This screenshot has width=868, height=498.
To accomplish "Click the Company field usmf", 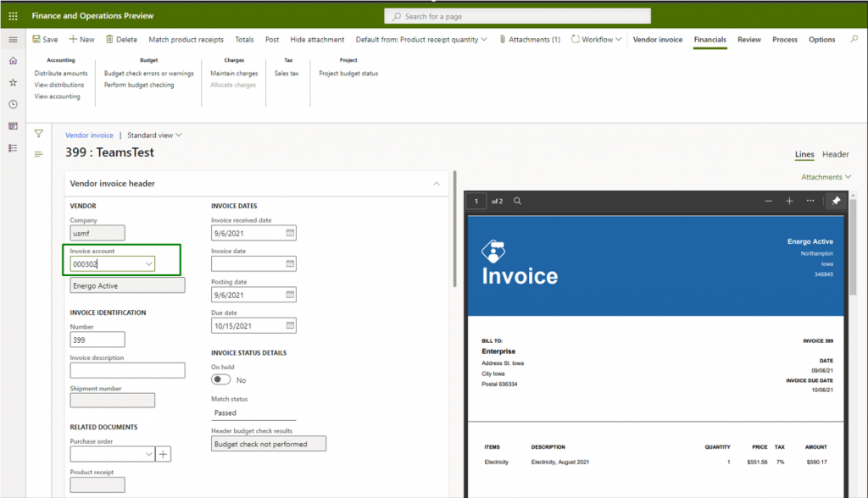I will 97,233.
